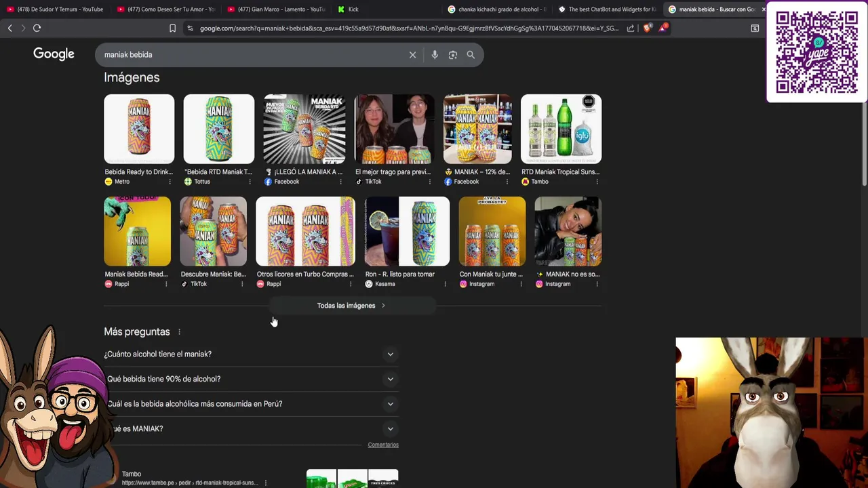Switch to 'De Sudor Y Ternura - YouTube' tab
The width and height of the screenshot is (868, 488).
pos(56,9)
